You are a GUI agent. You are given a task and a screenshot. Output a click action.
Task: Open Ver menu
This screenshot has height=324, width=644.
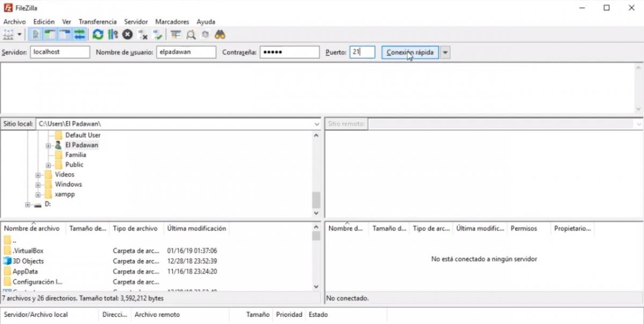(x=67, y=21)
